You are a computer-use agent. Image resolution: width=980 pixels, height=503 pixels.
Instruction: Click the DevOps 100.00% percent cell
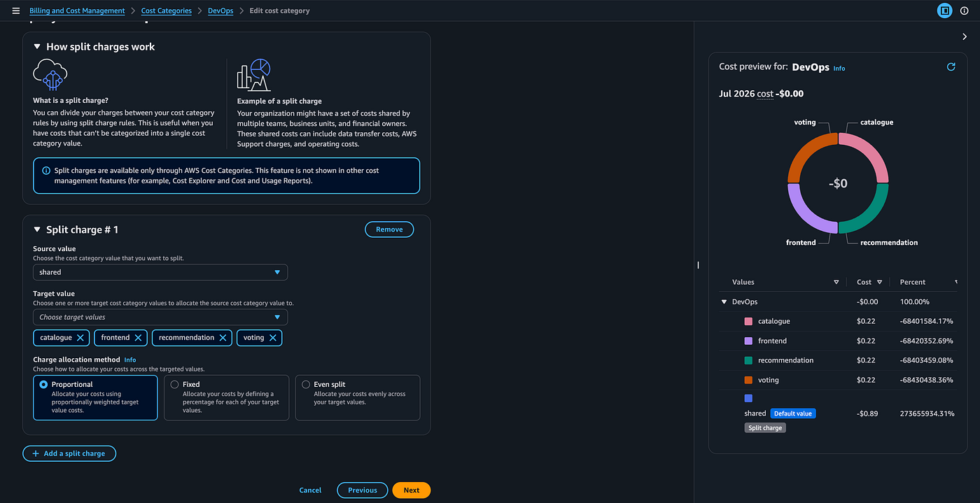(915, 302)
